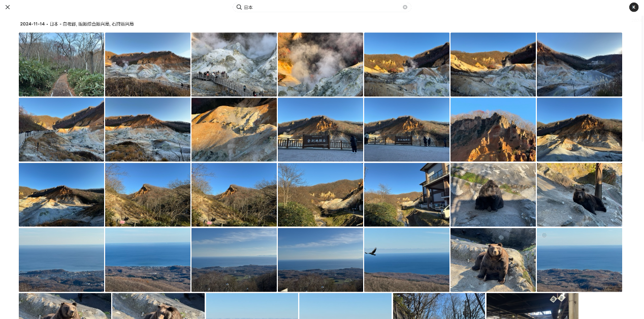Screen dimensions: 644x319
Task: Open the K profile avatar
Action: pyautogui.click(x=633, y=7)
